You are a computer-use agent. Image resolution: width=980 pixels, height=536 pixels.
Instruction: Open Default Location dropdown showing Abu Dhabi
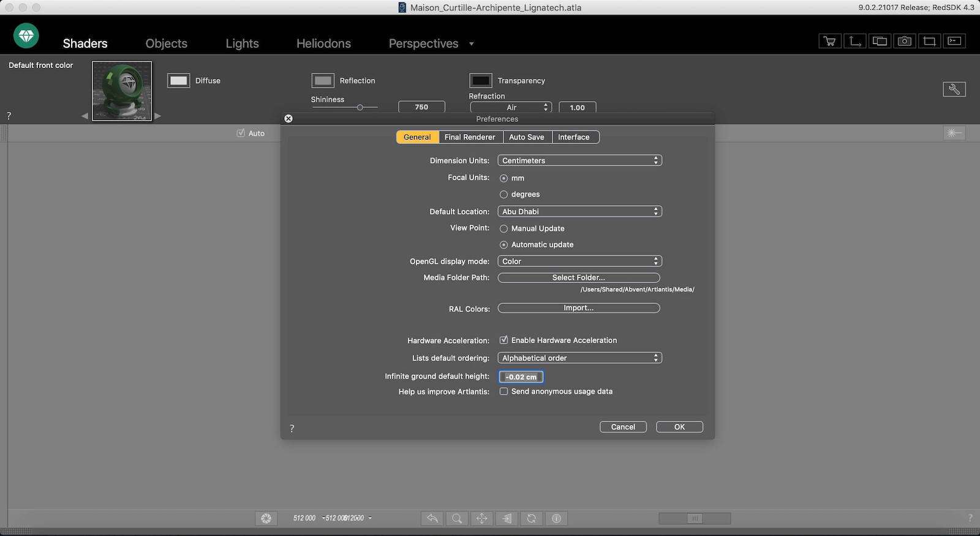tap(579, 211)
